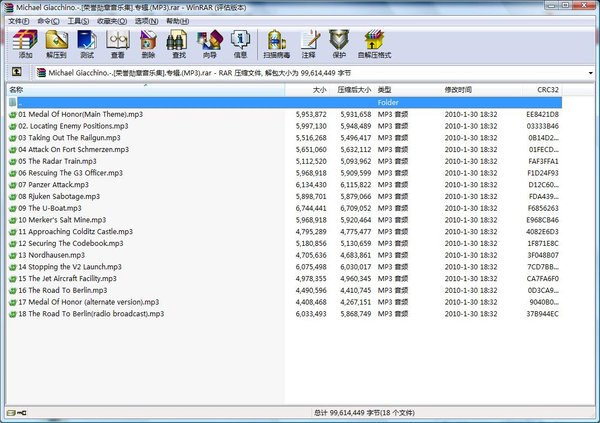Select file 05 The Radar Train.mp3
This screenshot has height=423, width=600.
point(57,161)
